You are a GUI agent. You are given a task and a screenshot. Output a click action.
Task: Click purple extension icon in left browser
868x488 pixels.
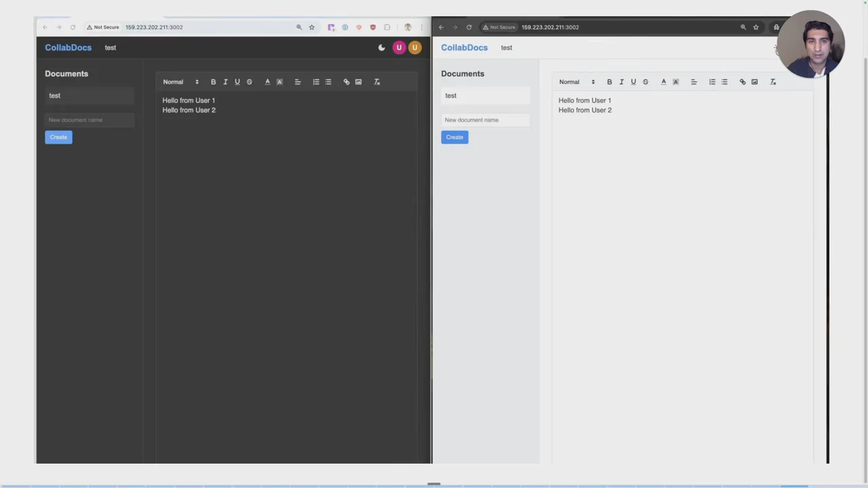pos(331,27)
